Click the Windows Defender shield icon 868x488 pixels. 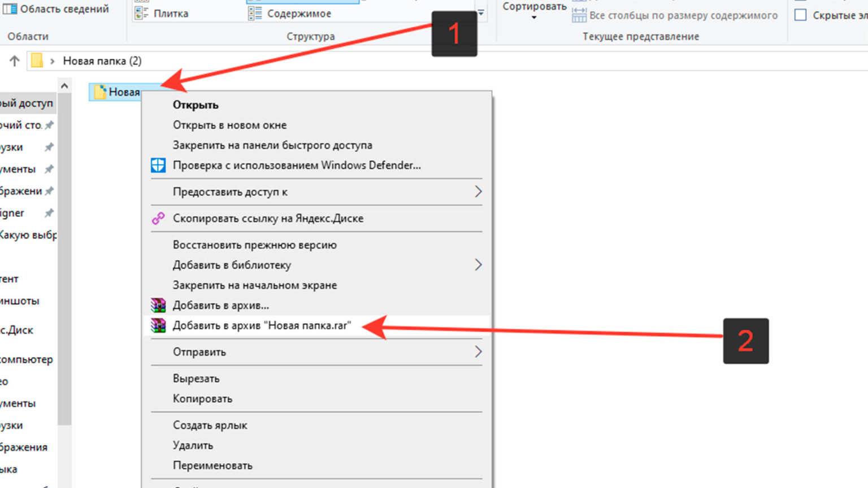158,165
